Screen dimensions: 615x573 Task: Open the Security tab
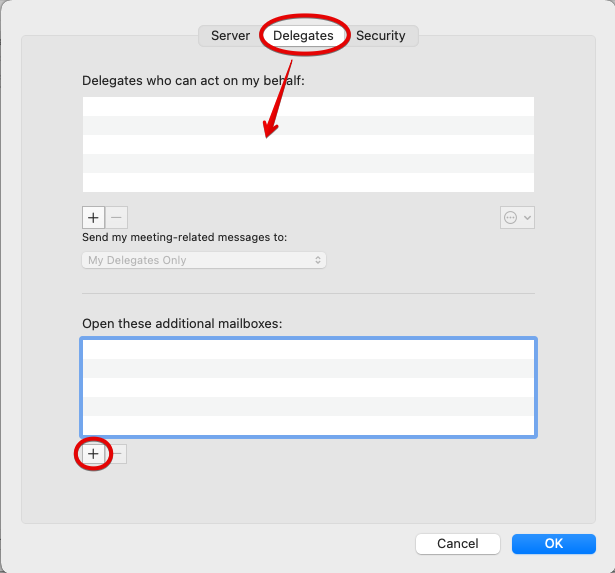(381, 36)
